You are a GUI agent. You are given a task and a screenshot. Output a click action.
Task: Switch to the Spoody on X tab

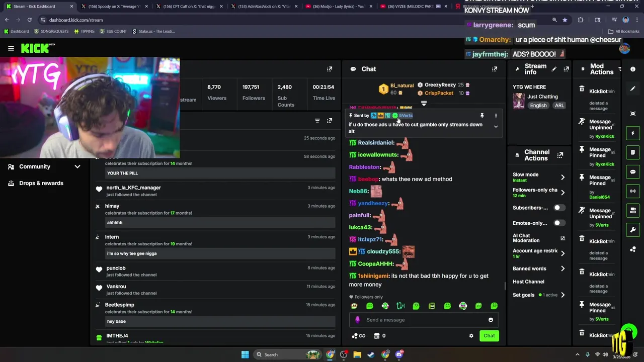[x=114, y=7]
